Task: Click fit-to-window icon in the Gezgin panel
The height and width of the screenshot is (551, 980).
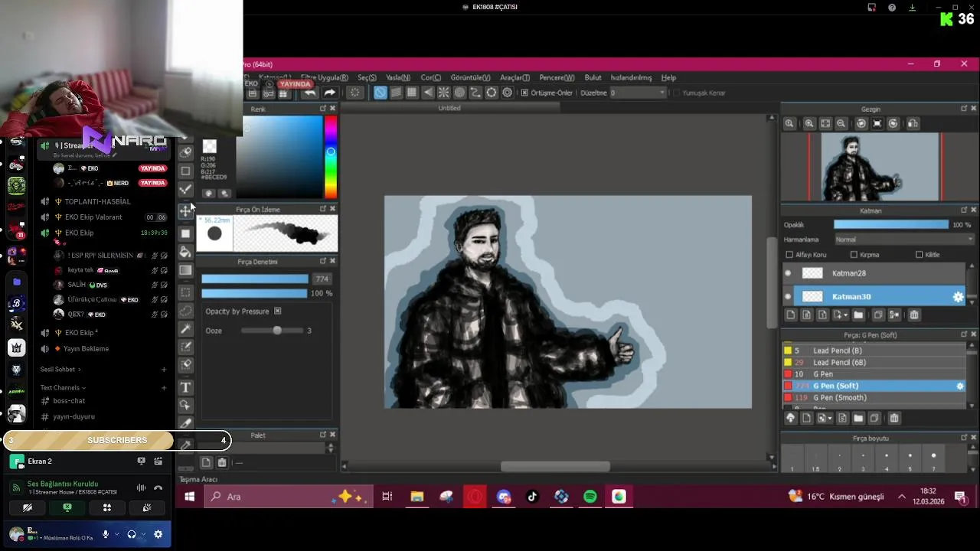Action: 825,123
